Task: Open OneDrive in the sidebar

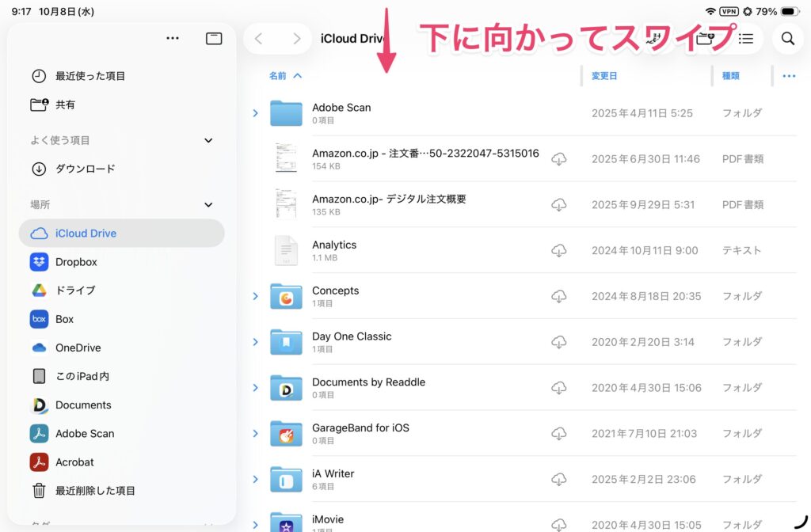Action: click(78, 348)
